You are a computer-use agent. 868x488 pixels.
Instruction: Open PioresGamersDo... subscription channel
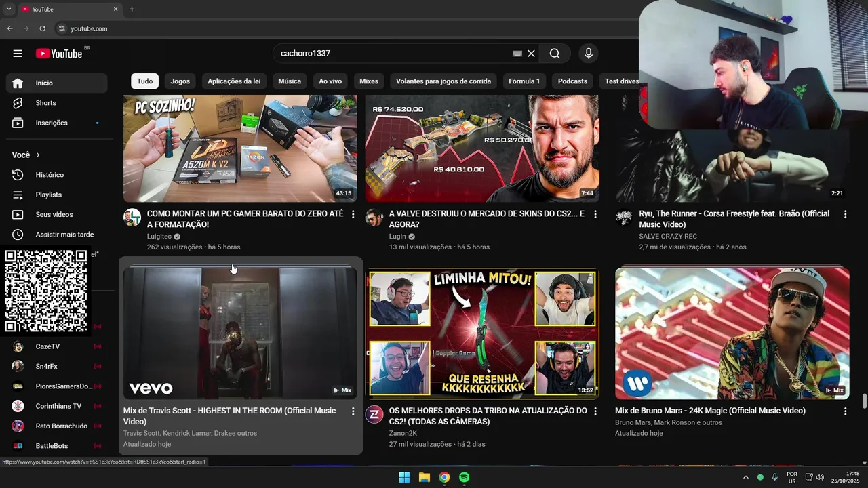(x=57, y=386)
